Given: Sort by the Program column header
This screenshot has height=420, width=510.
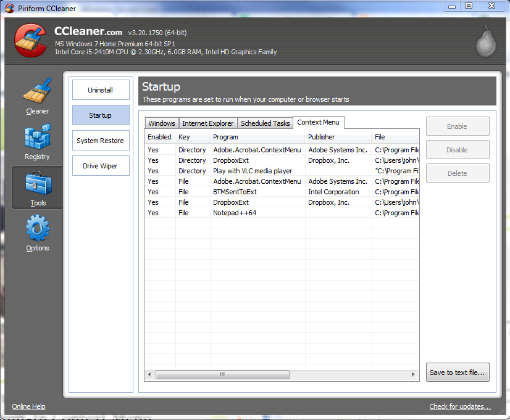Looking at the screenshot, I should (x=257, y=137).
